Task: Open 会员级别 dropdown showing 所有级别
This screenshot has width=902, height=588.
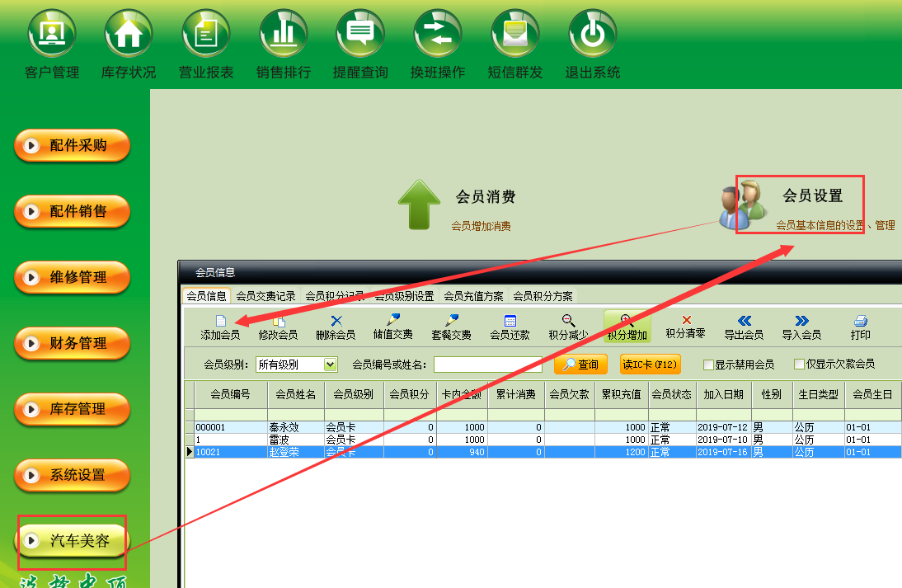Action: [x=296, y=365]
